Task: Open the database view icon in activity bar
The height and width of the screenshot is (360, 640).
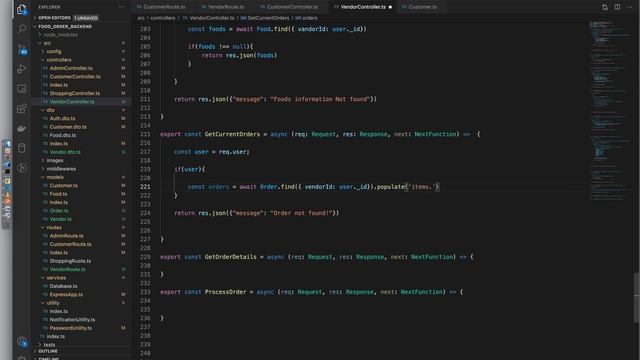Action: point(22,148)
